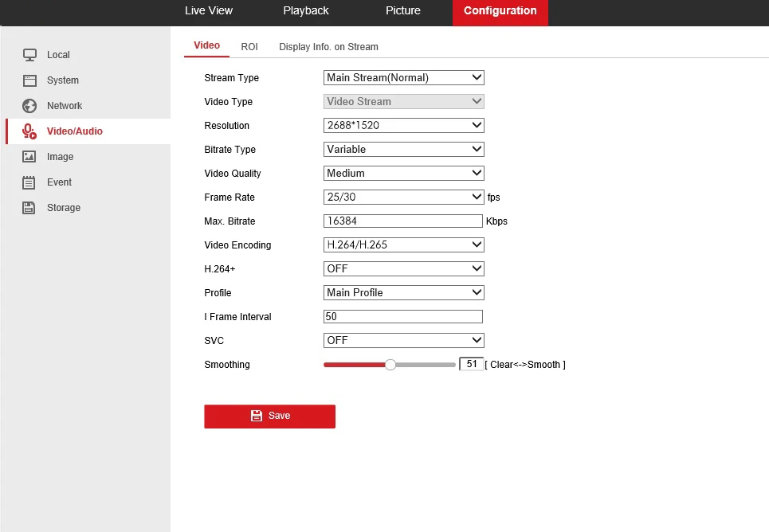This screenshot has height=532, width=769.
Task: Switch to the ROI sub-tab
Action: click(x=249, y=47)
